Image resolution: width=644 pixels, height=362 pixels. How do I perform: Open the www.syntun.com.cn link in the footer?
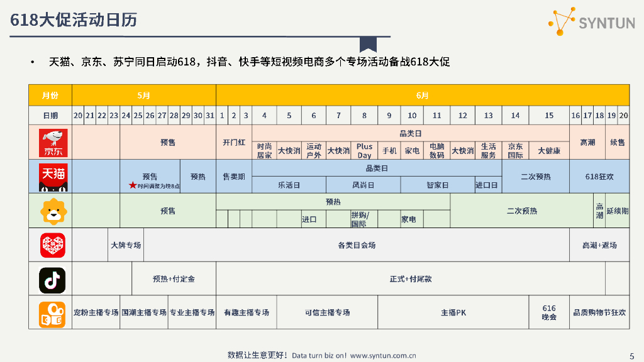tap(383, 356)
